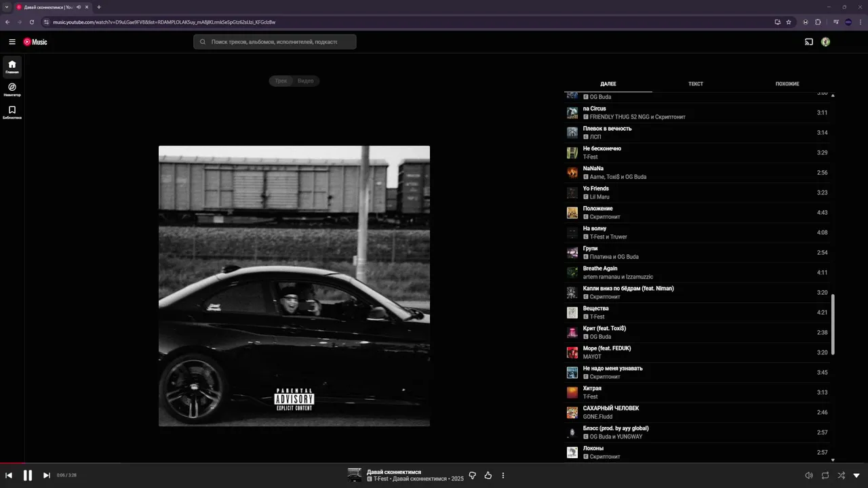Click the volume speaker icon
Viewport: 868px width, 488px height.
click(x=808, y=476)
